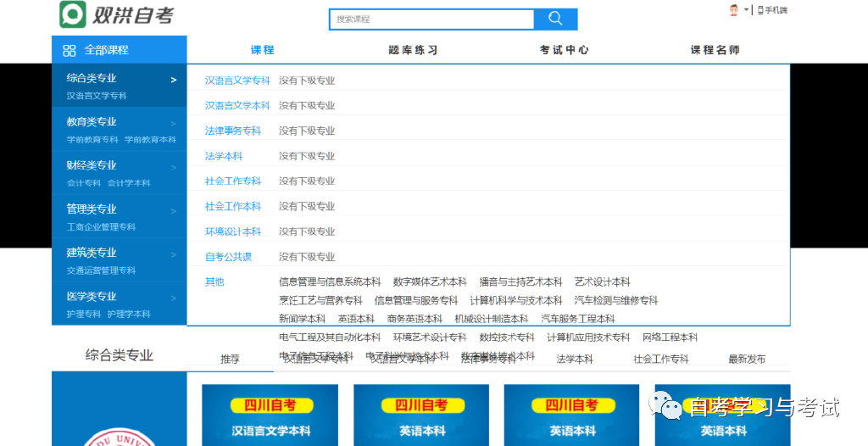Open 播音与主持艺术本科 link
This screenshot has height=446, width=868.
(x=521, y=282)
